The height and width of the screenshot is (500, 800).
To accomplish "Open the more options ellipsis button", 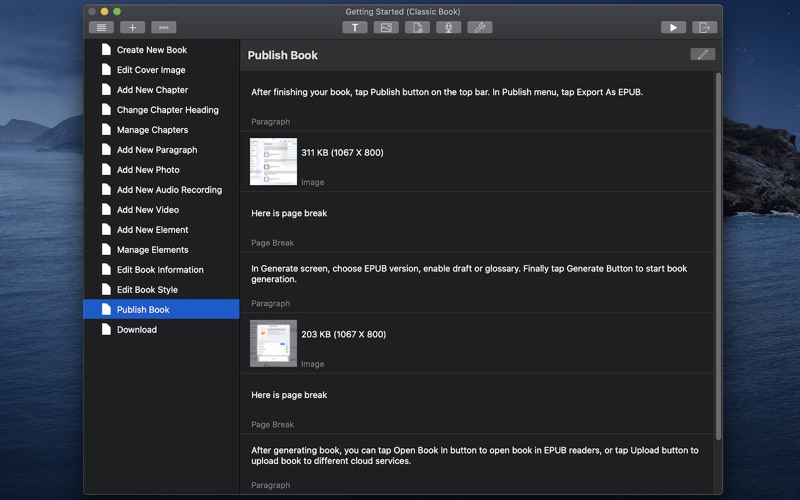I will [164, 28].
